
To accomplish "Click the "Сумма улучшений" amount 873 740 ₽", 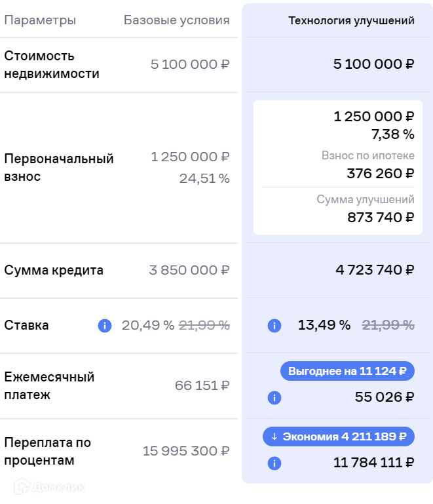I will tap(381, 218).
